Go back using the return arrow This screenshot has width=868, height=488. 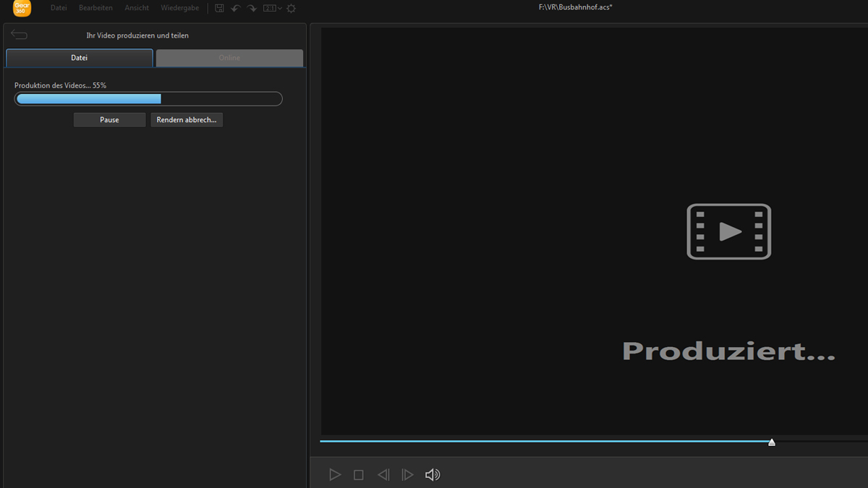(x=20, y=35)
